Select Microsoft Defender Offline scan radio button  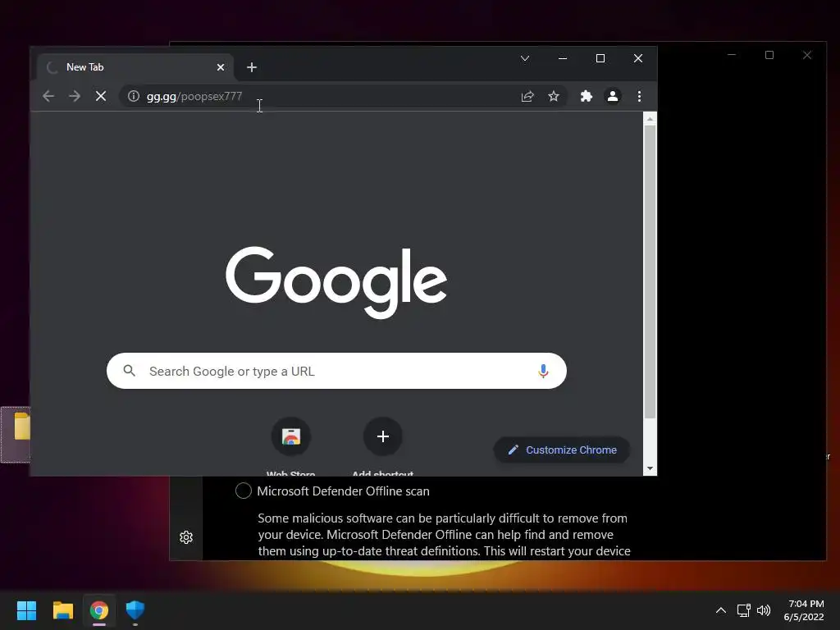coord(243,491)
